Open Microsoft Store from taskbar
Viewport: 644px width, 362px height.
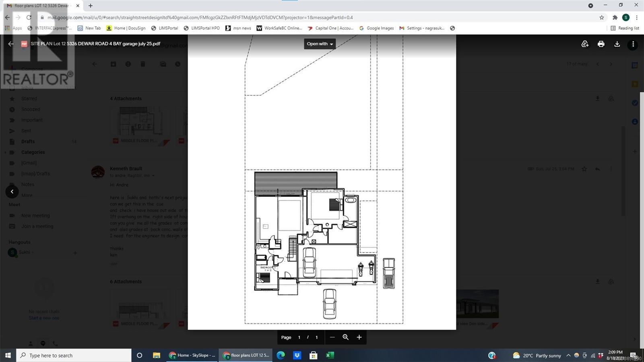tap(313, 355)
